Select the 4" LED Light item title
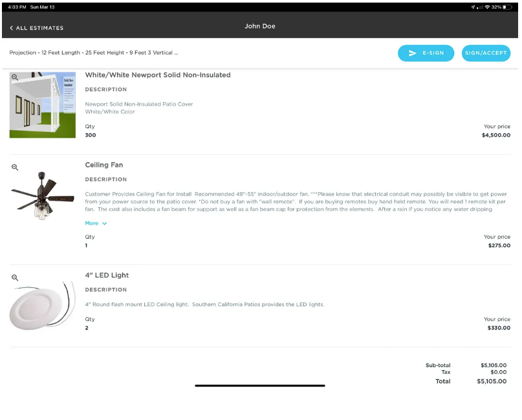Viewport: 522px width, 420px height. tap(107, 275)
